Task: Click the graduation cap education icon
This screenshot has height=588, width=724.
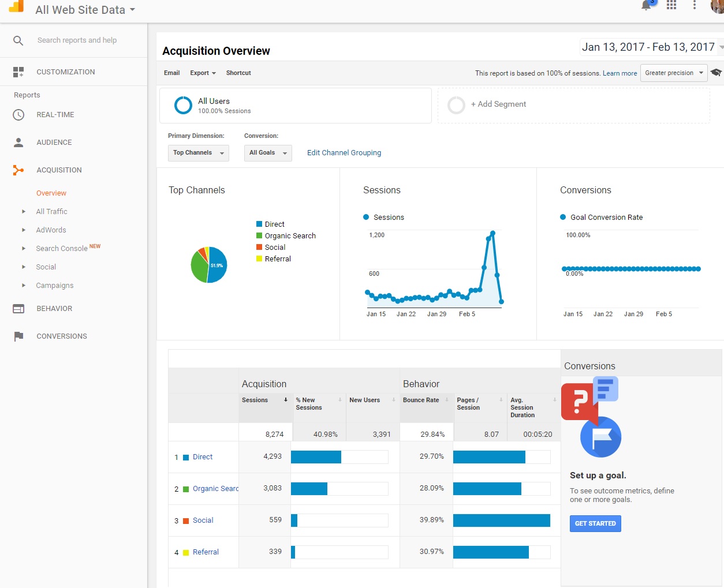Action: click(x=716, y=73)
